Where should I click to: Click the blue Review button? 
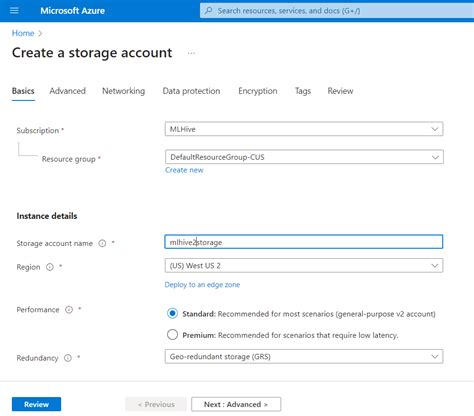(x=36, y=404)
